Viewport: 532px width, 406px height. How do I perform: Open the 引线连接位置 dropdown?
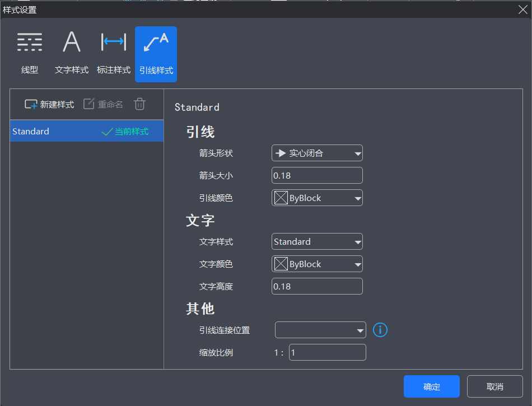pyautogui.click(x=320, y=330)
